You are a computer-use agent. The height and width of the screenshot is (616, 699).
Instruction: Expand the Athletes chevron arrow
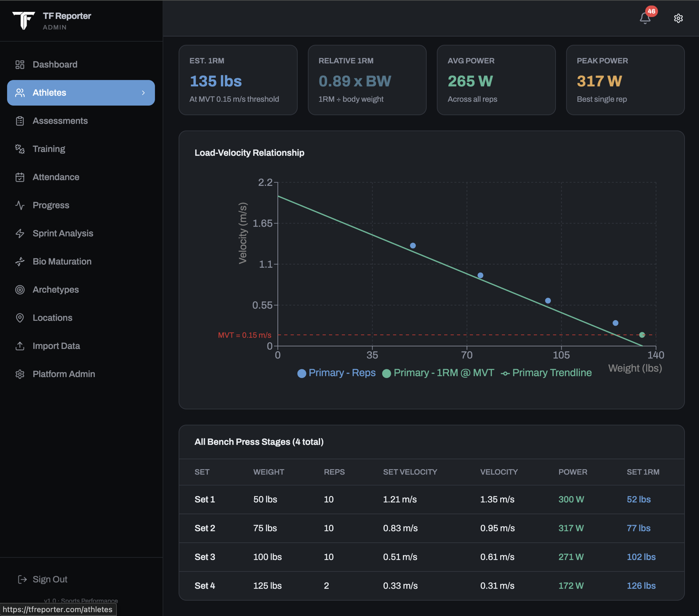pyautogui.click(x=143, y=93)
